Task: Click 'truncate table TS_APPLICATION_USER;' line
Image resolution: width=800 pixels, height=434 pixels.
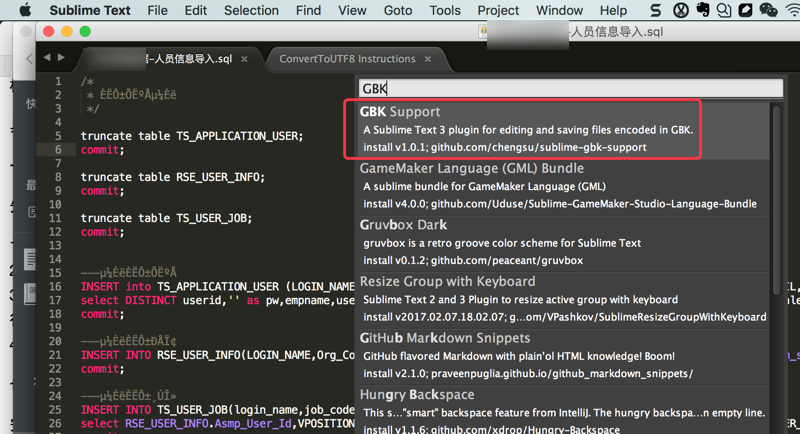Action: (192, 136)
